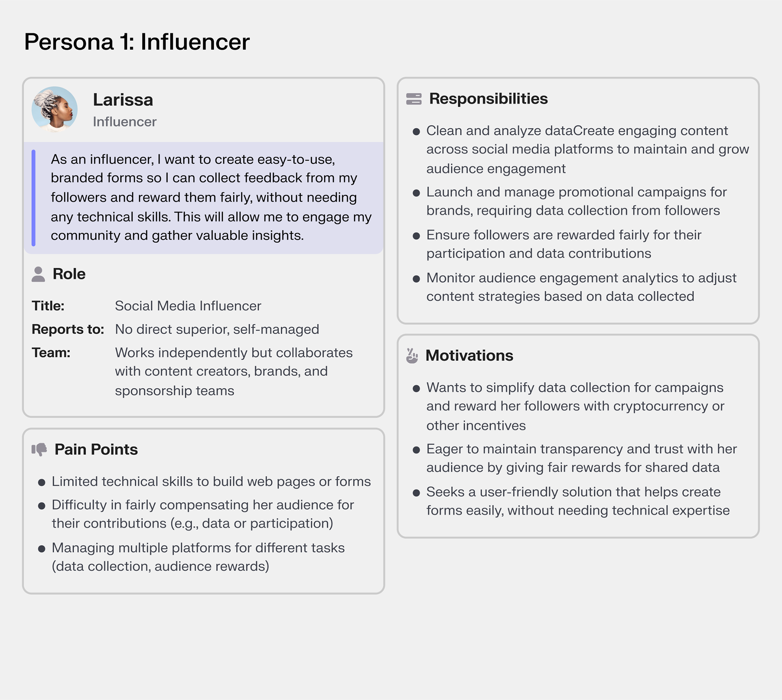Click the influencer user-story quote text

211,198
